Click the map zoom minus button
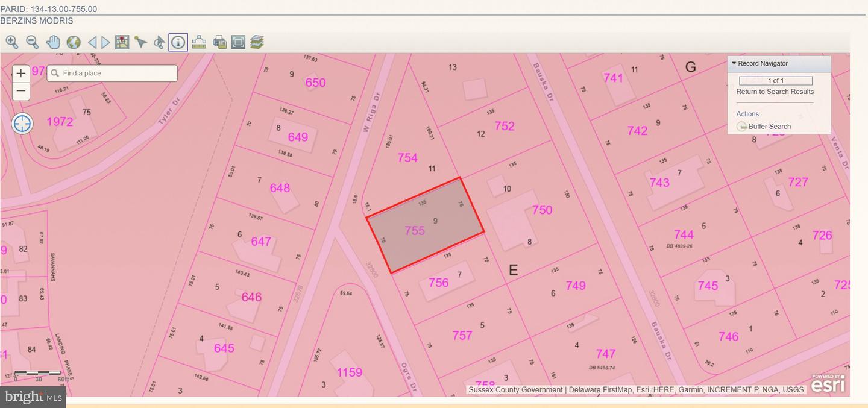Viewport: 868px width, 408px height. [x=21, y=91]
